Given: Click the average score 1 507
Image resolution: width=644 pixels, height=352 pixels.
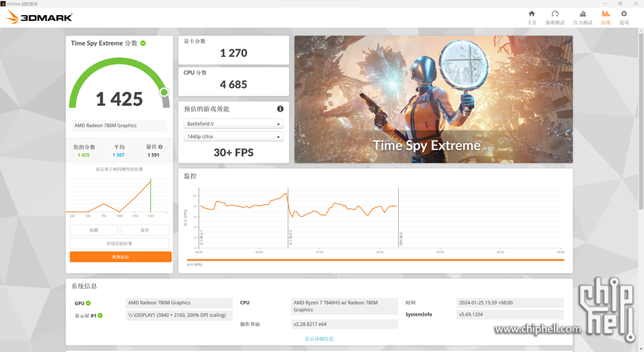Looking at the screenshot, I should pyautogui.click(x=118, y=155).
